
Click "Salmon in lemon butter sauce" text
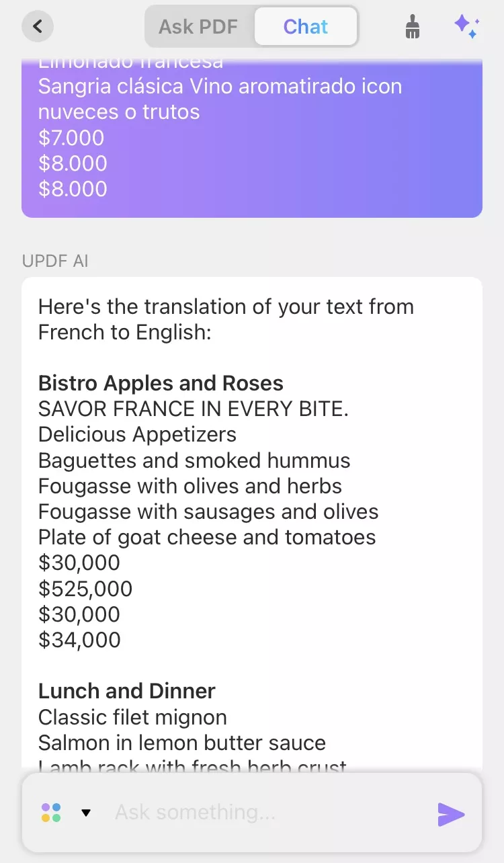click(182, 742)
